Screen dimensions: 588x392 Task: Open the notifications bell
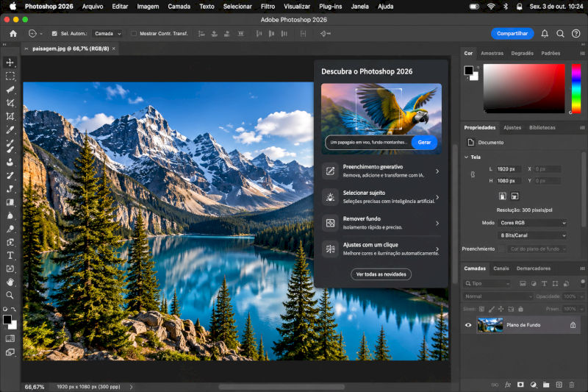[x=545, y=34]
